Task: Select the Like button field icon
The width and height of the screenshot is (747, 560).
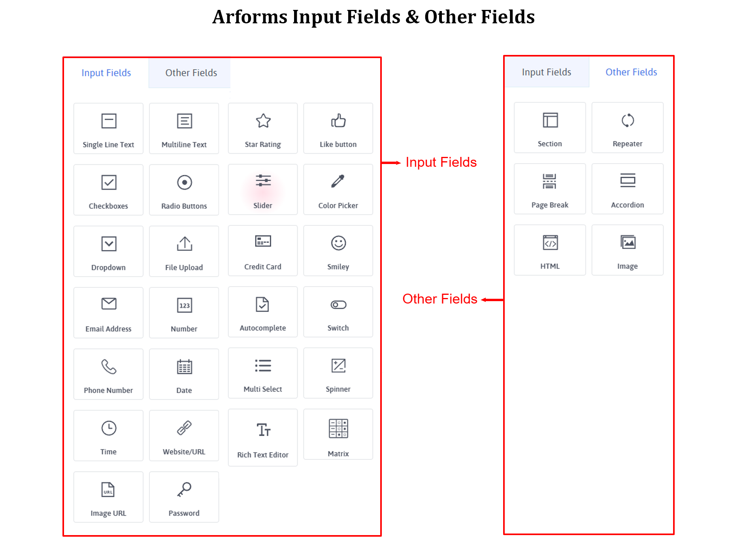Action: coord(338,121)
